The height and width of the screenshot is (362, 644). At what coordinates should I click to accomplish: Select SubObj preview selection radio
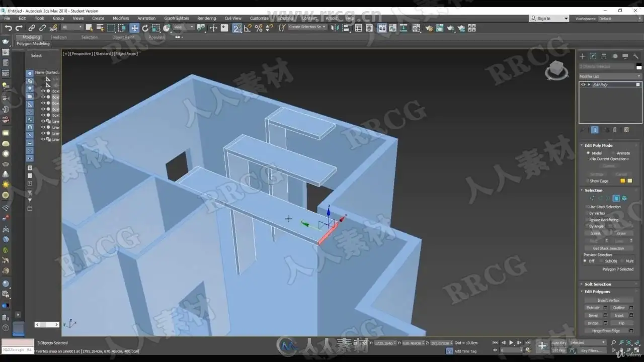(x=602, y=261)
